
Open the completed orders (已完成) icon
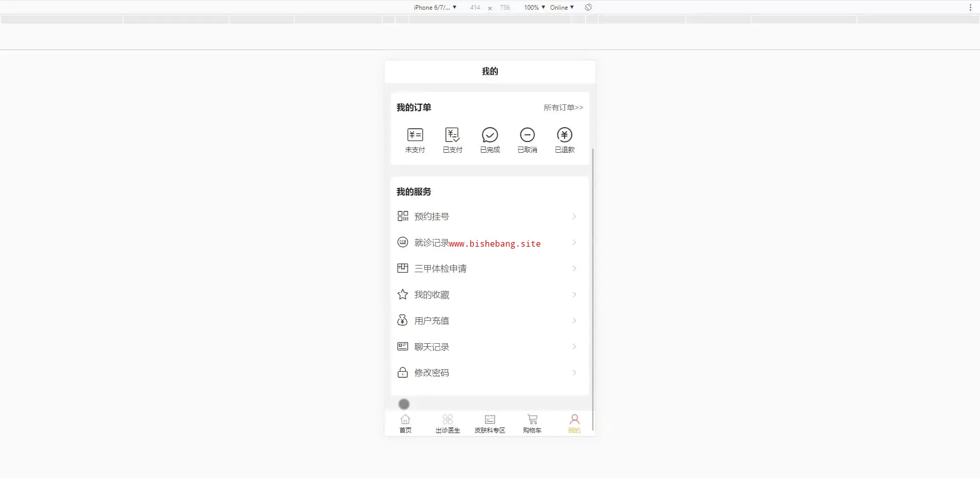(x=490, y=135)
